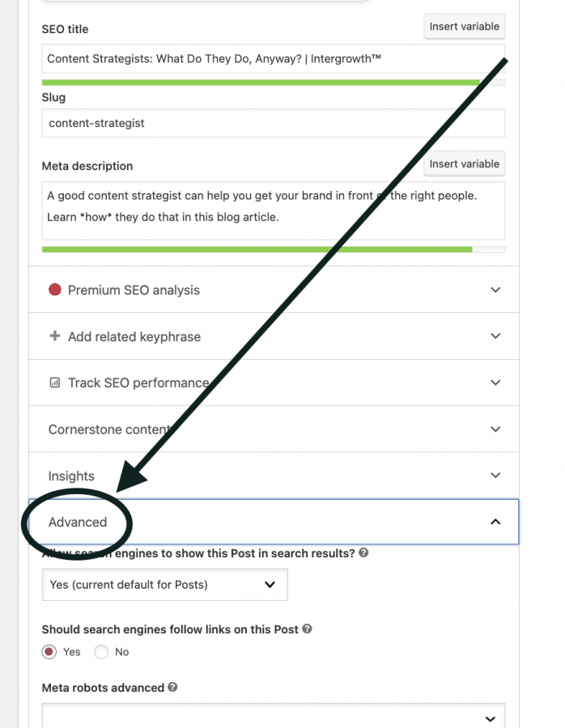Collapse the Advanced section
The width and height of the screenshot is (565, 728).
click(495, 522)
